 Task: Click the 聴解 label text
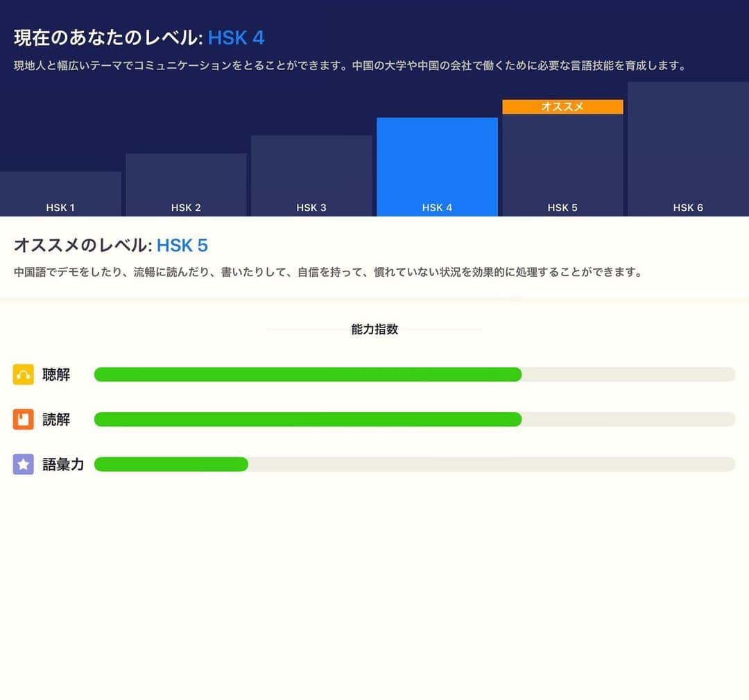(56, 374)
